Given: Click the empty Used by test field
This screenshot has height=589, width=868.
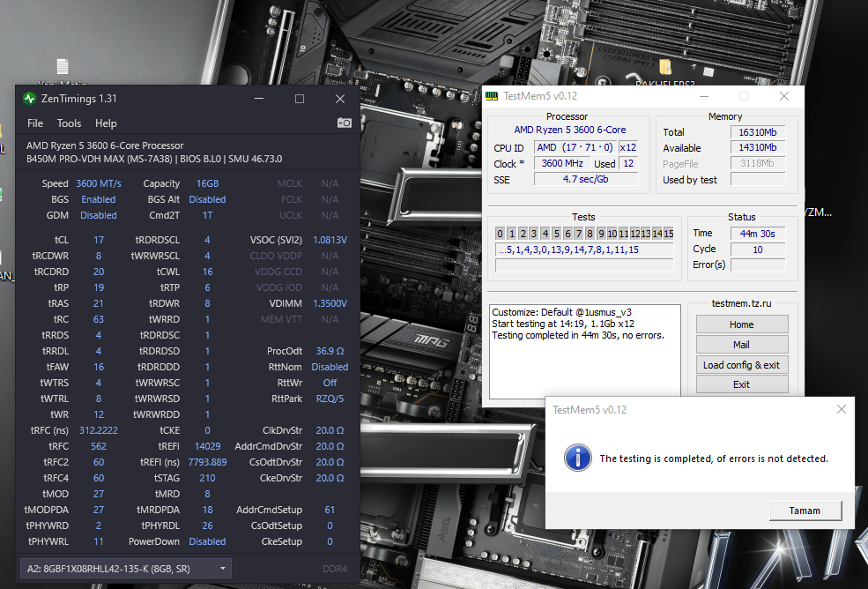Looking at the screenshot, I should click(757, 179).
